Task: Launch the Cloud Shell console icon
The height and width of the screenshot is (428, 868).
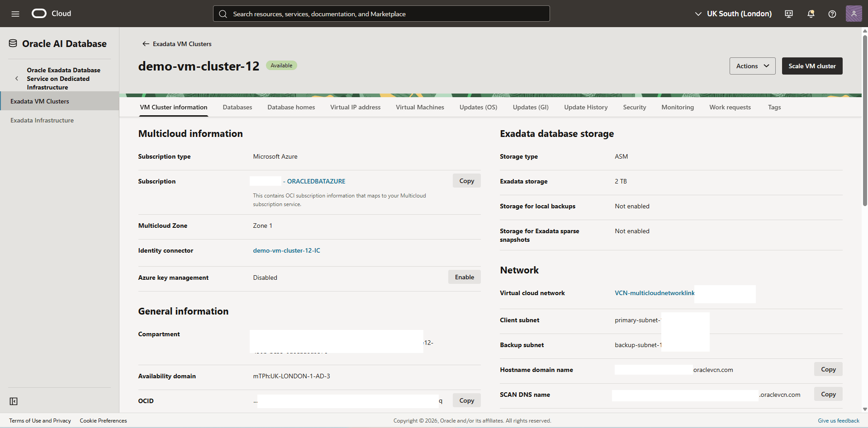Action: tap(788, 14)
